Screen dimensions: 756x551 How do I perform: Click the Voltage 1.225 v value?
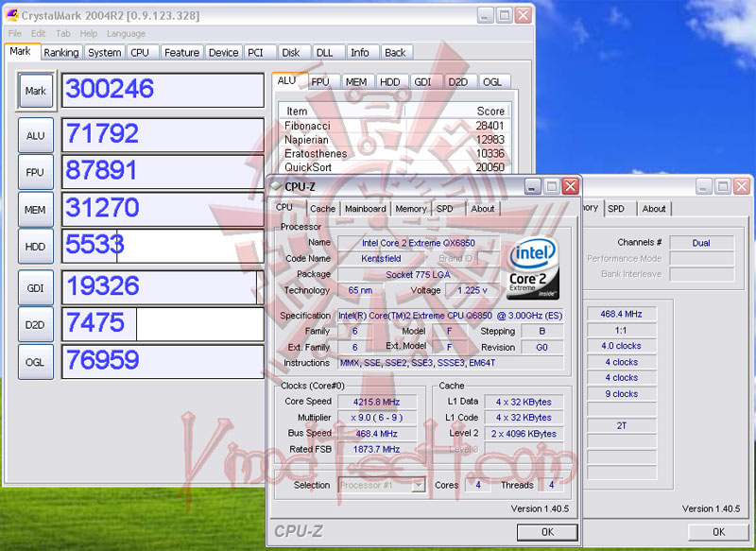[472, 290]
